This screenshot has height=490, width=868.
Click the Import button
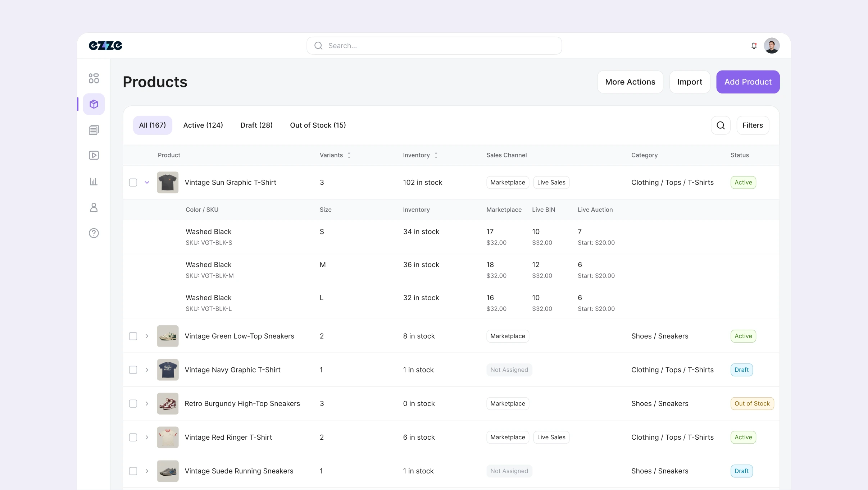click(690, 82)
